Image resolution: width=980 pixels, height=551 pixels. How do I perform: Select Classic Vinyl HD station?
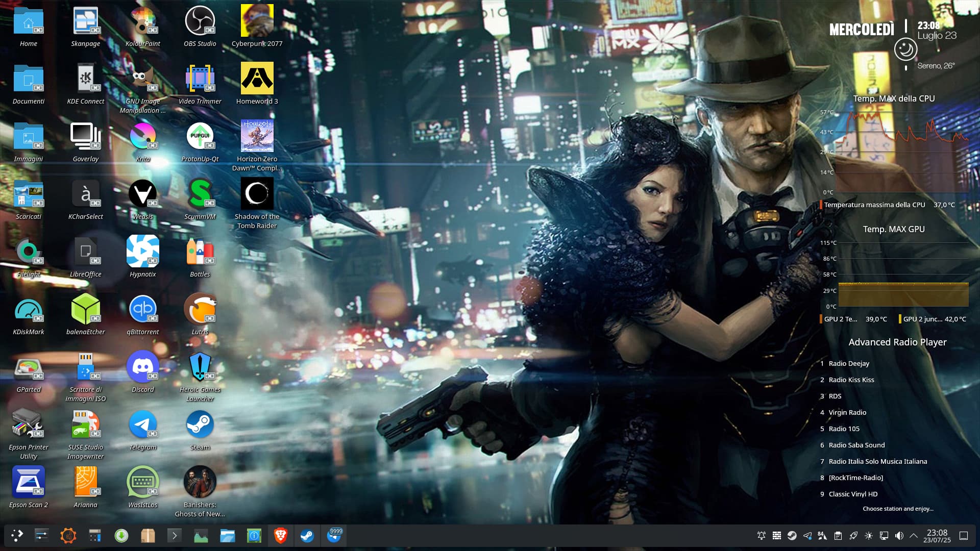[x=853, y=494]
